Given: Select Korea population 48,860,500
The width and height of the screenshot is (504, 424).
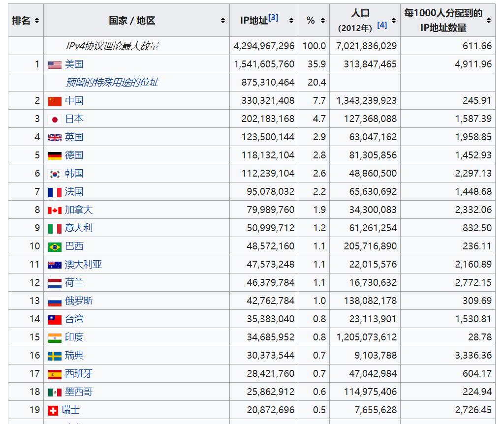Looking at the screenshot, I should coord(373,174).
